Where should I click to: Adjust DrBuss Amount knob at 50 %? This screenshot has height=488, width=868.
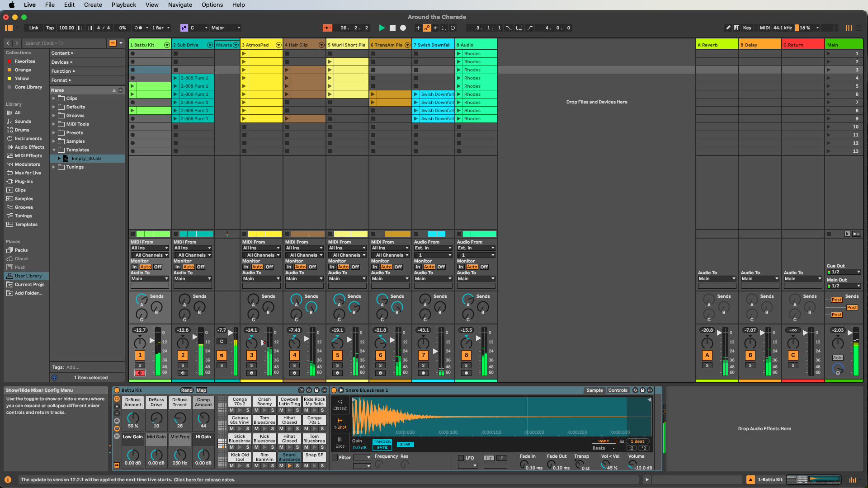pos(133,418)
